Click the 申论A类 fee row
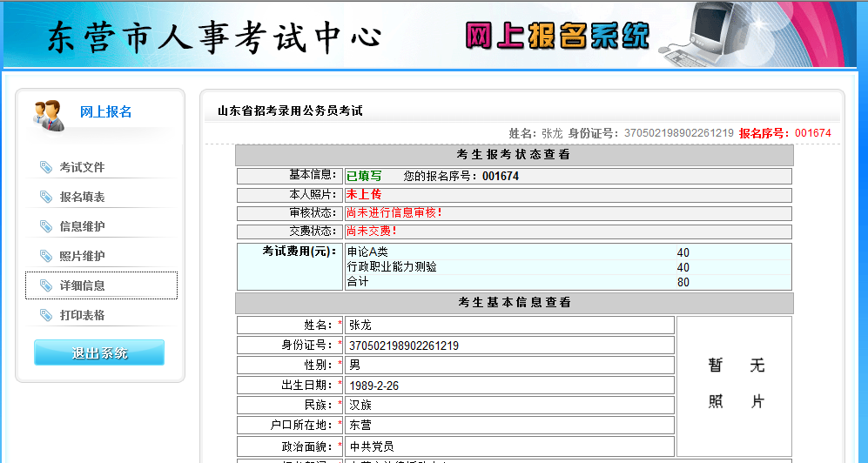Screen dimensions: 868x463 (x=568, y=252)
